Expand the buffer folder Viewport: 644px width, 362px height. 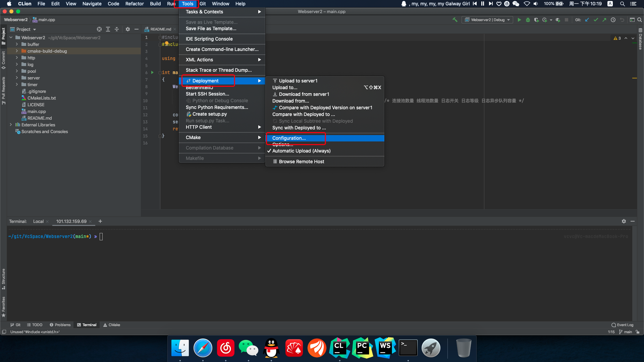coord(17,44)
